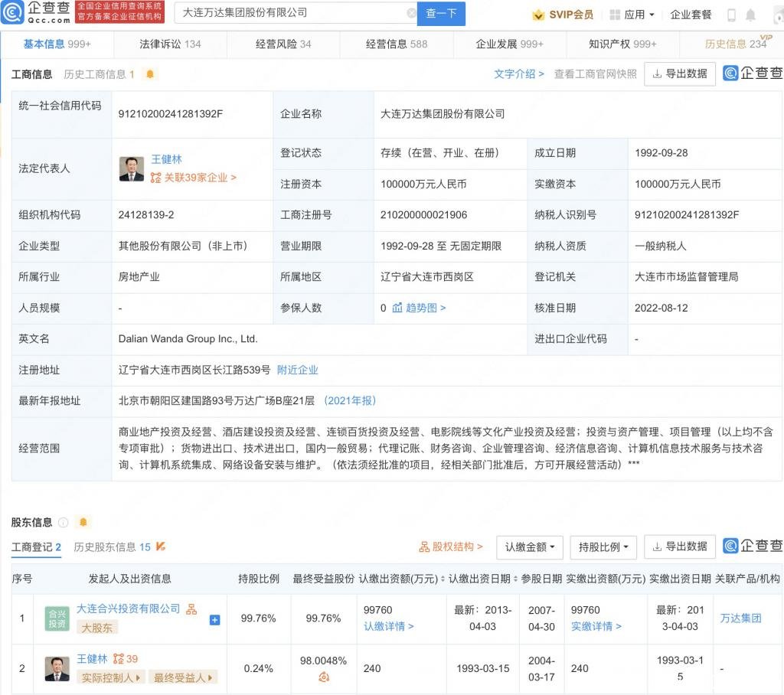The image size is (784, 695).
Task: Expand the 最终受益人 tag
Action: tap(182, 677)
